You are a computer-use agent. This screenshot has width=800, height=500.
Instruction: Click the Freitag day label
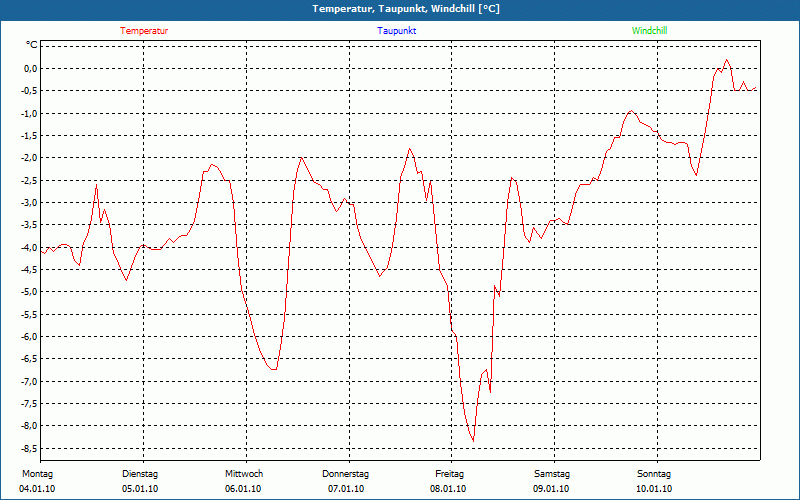(x=449, y=474)
